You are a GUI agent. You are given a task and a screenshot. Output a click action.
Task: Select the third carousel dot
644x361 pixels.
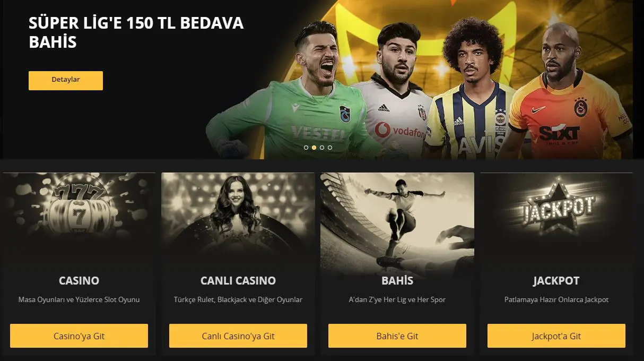click(322, 148)
